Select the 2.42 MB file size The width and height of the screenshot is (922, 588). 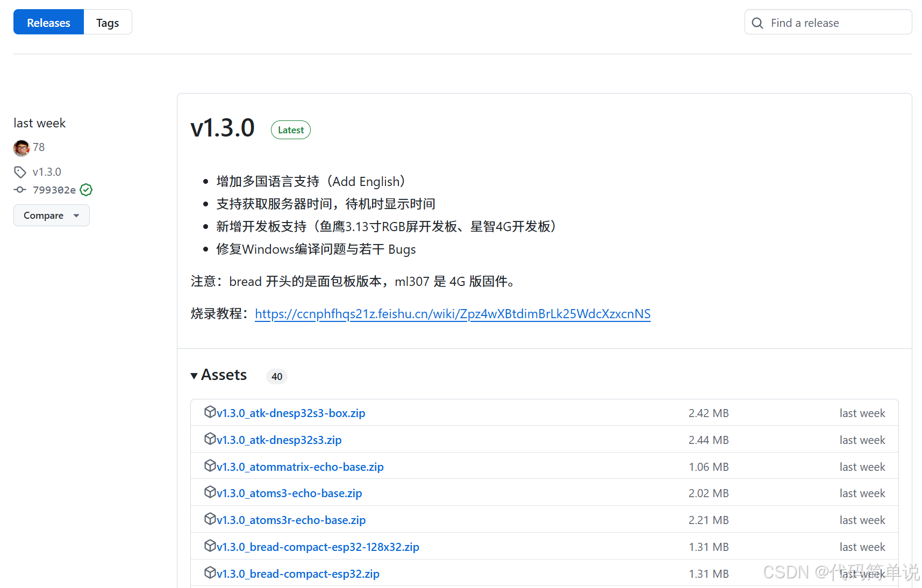click(709, 413)
